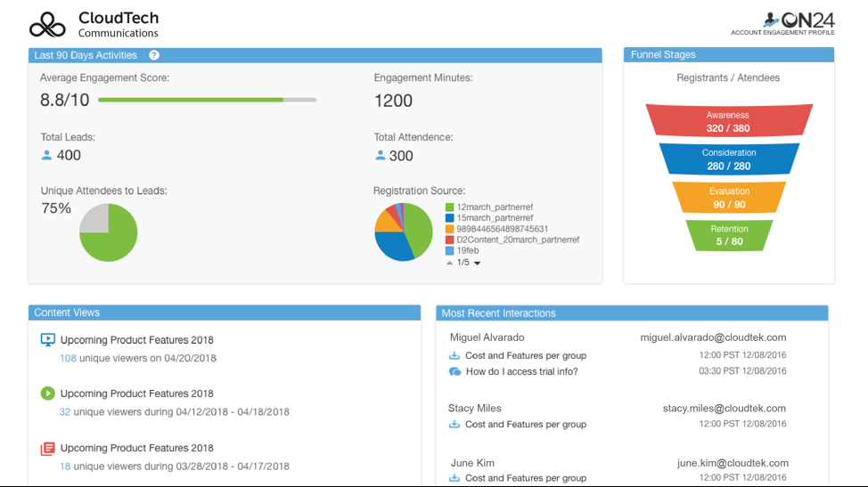Screen dimensions: 868x487
Task: Select green 12march_partnerref legend swatch
Action: pyautogui.click(x=449, y=207)
